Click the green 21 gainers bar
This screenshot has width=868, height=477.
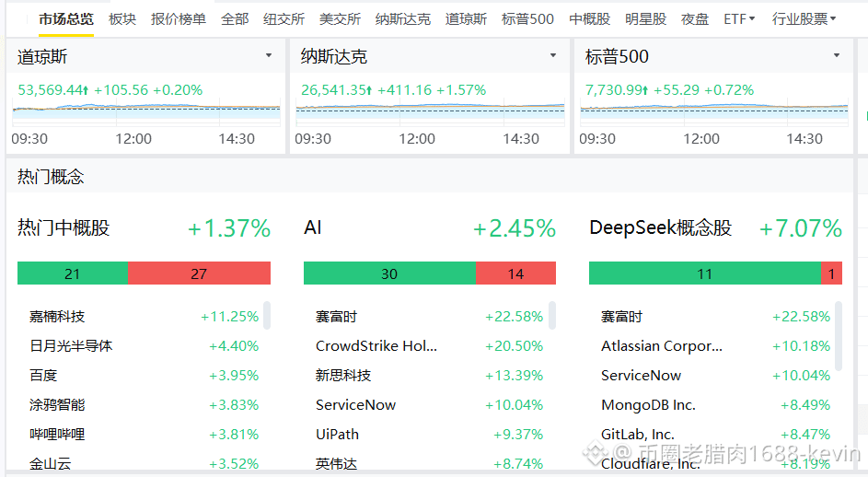click(73, 273)
